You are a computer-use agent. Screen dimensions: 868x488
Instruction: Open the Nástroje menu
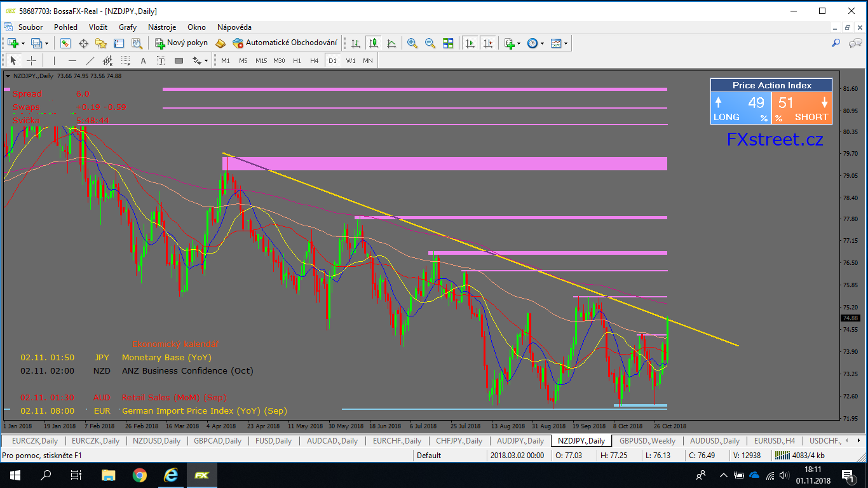(162, 27)
